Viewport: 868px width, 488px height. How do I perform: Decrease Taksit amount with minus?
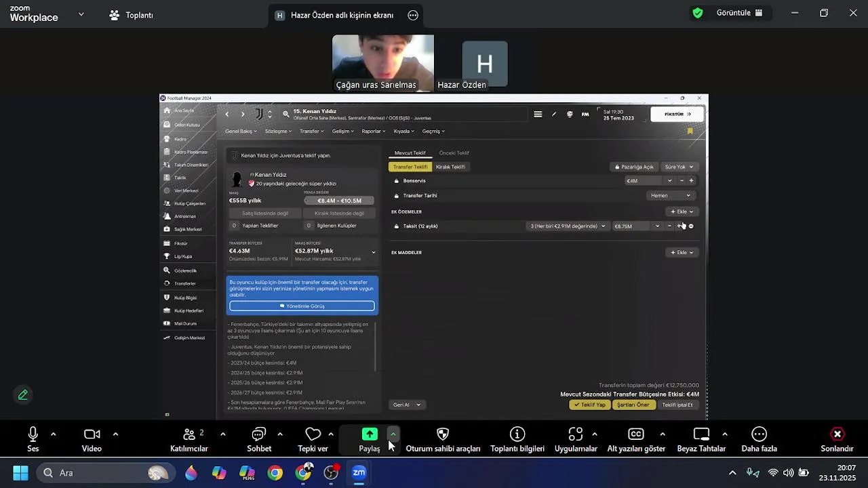point(669,226)
